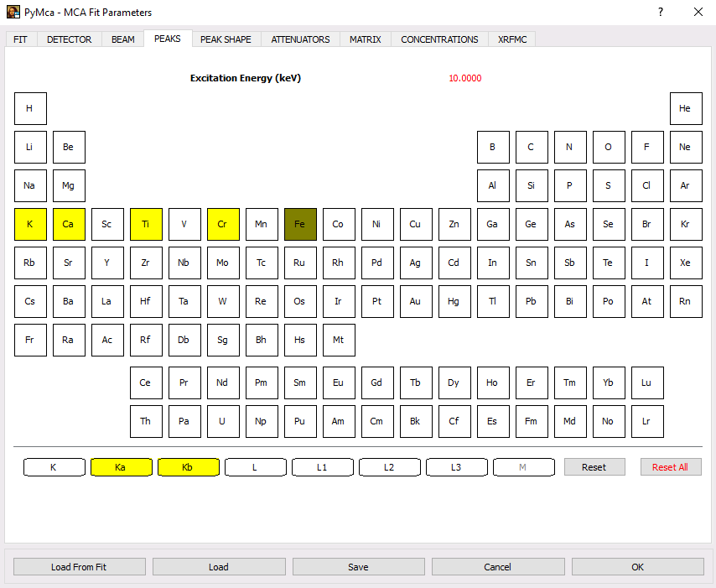Select the Ba element

coord(69,301)
